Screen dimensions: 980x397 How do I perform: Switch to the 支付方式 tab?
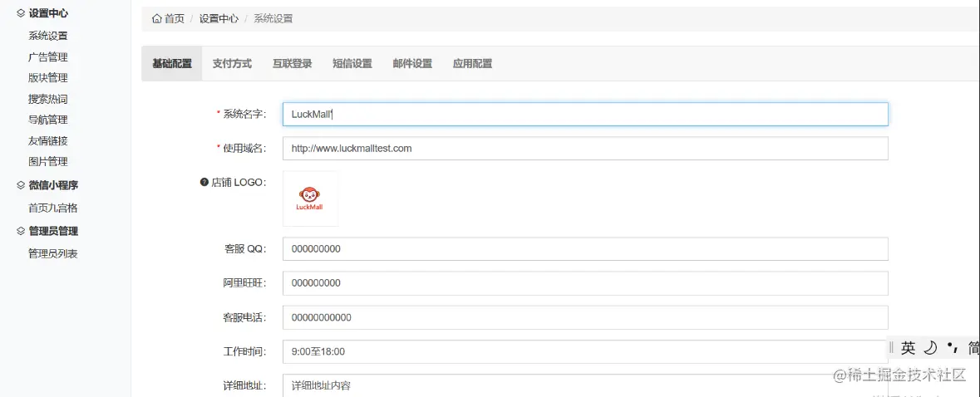click(232, 64)
